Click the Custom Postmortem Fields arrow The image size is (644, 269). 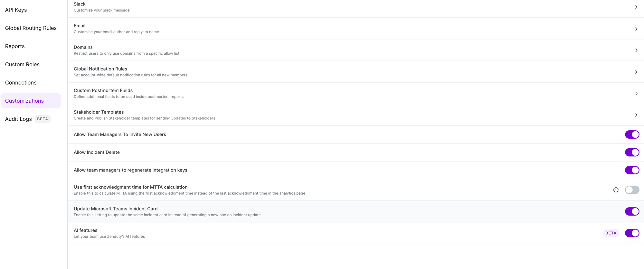pos(636,93)
